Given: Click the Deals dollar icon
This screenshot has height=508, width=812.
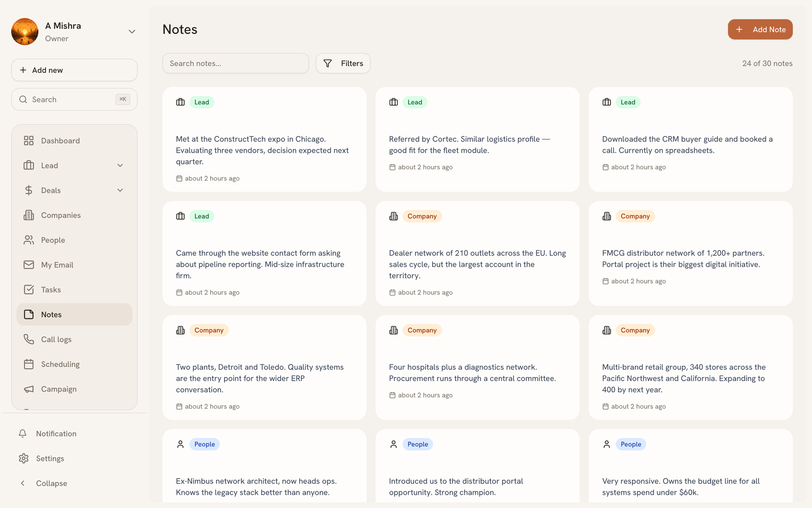Looking at the screenshot, I should [x=29, y=191].
